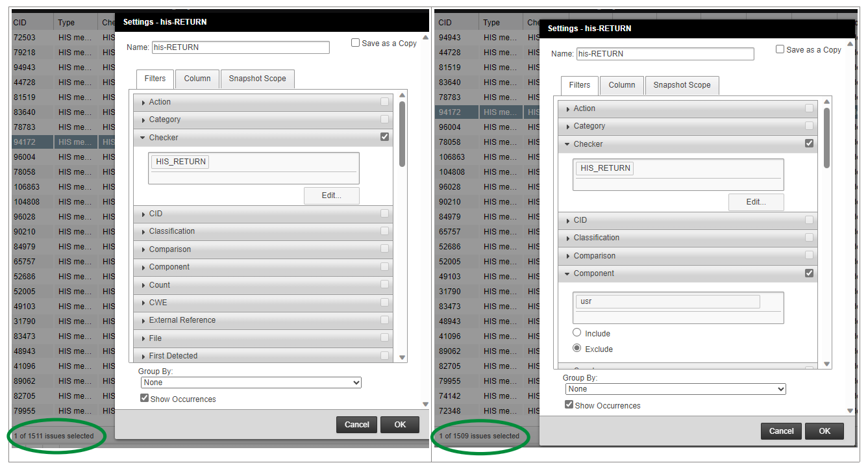Image resolution: width=868 pixels, height=465 pixels.
Task: Uncheck Show Occurrences in the right dialog
Action: click(x=569, y=405)
